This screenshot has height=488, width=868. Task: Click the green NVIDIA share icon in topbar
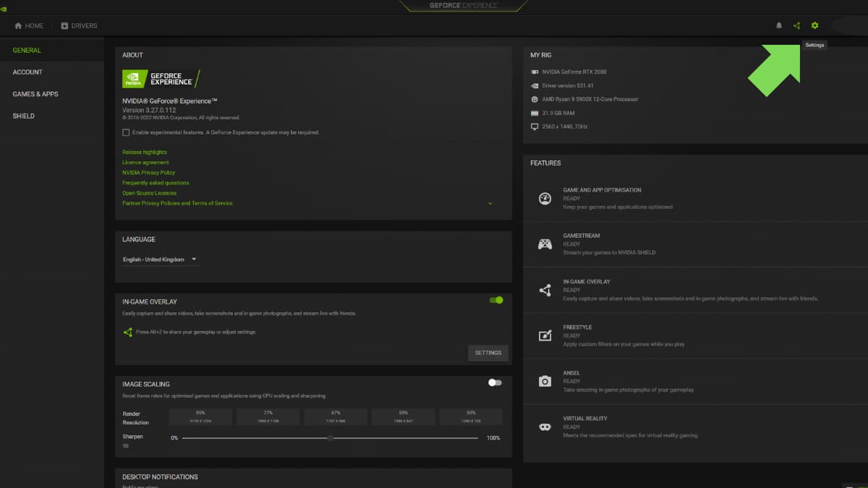(796, 25)
